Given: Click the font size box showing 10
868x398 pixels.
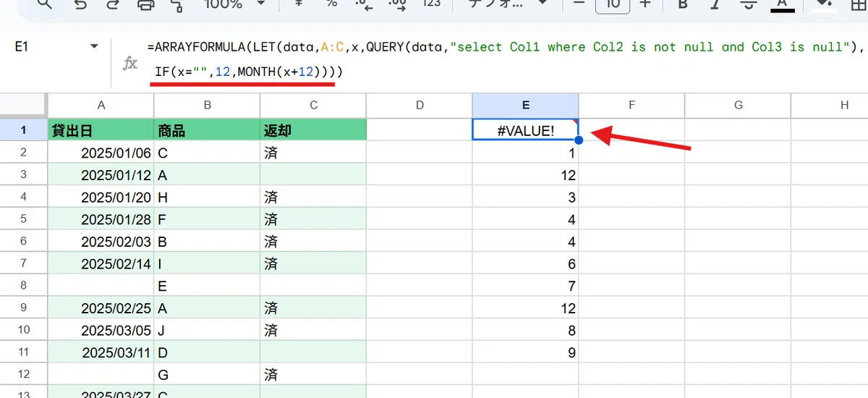Looking at the screenshot, I should tap(613, 4).
